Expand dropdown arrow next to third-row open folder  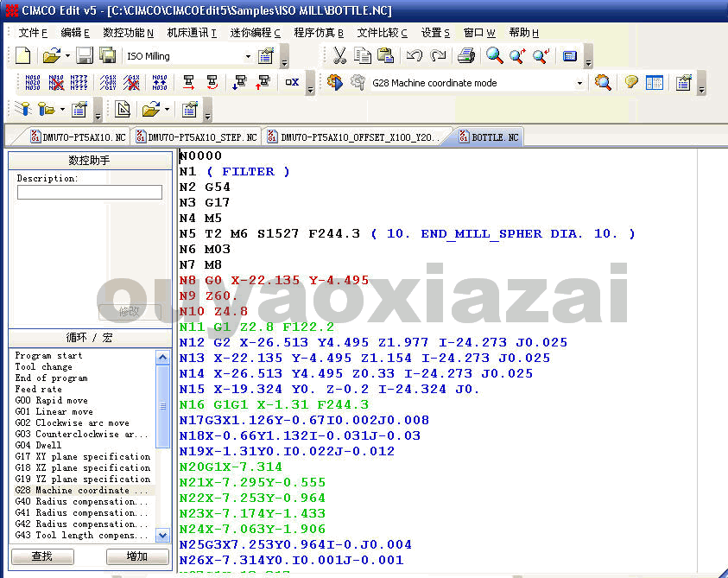point(167,110)
